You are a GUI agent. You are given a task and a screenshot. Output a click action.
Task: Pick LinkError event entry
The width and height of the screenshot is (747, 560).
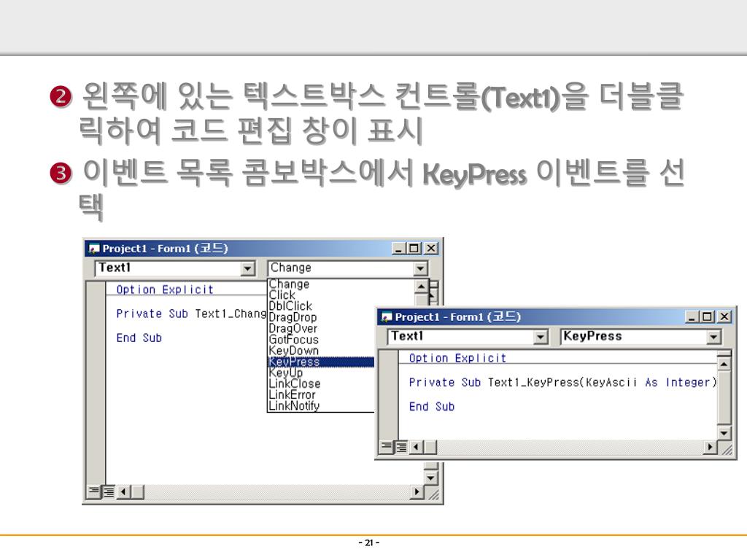pos(292,394)
